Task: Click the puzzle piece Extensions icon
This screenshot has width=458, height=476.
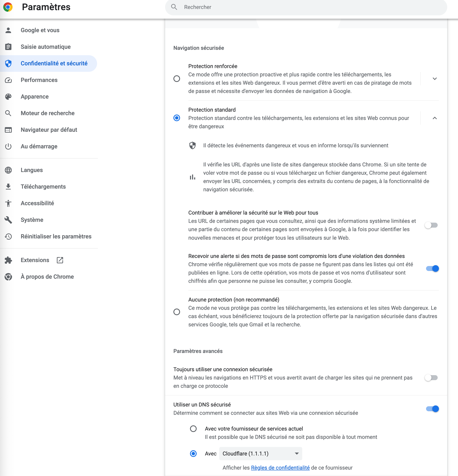Action: 8,260
